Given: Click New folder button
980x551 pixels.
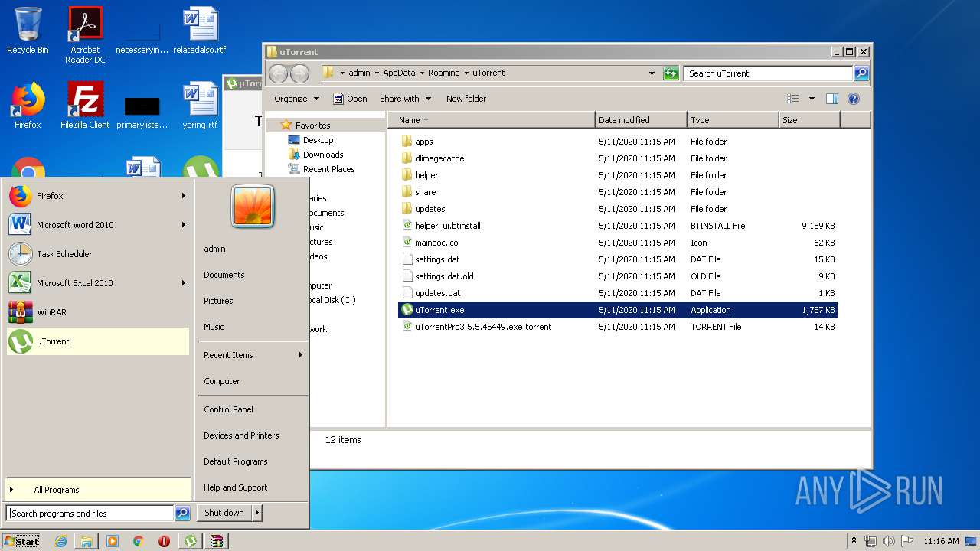Looking at the screenshot, I should pyautogui.click(x=466, y=99).
